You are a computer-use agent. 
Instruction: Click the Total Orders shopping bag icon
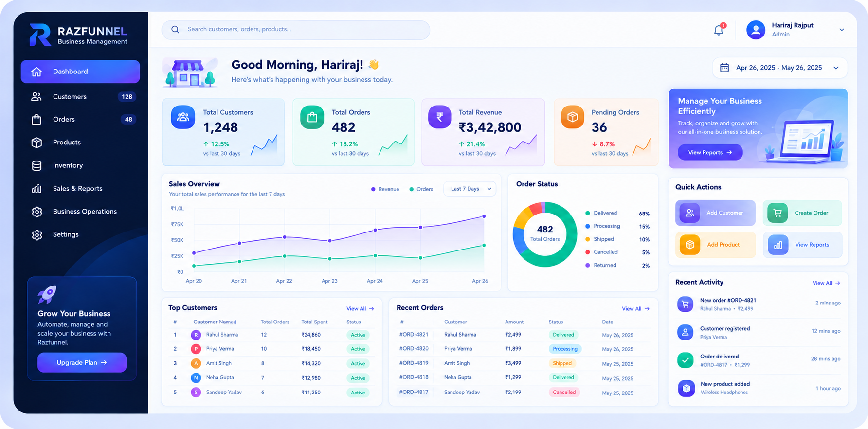click(312, 117)
